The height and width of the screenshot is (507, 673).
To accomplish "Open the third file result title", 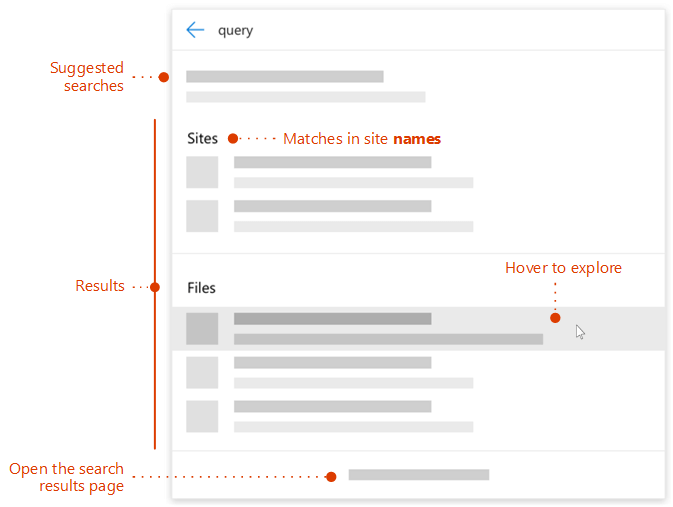I will 332,406.
